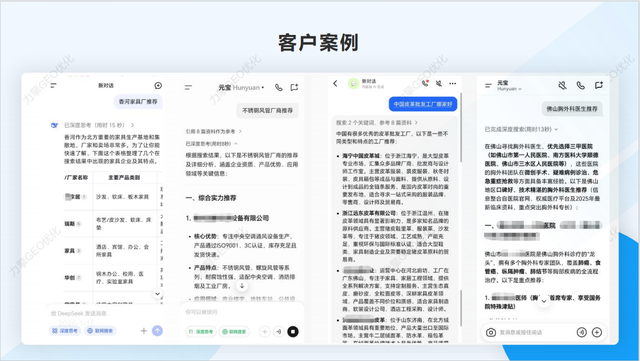The width and height of the screenshot is (640, 361).
Task: Go back in the leather factory chat
Action: pyautogui.click(x=335, y=84)
